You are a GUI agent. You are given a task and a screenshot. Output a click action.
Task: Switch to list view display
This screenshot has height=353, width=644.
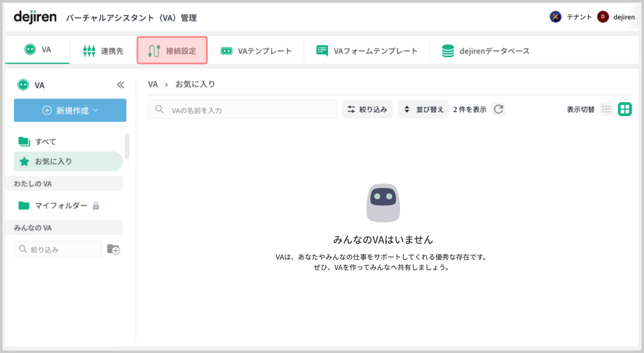pyautogui.click(x=606, y=109)
